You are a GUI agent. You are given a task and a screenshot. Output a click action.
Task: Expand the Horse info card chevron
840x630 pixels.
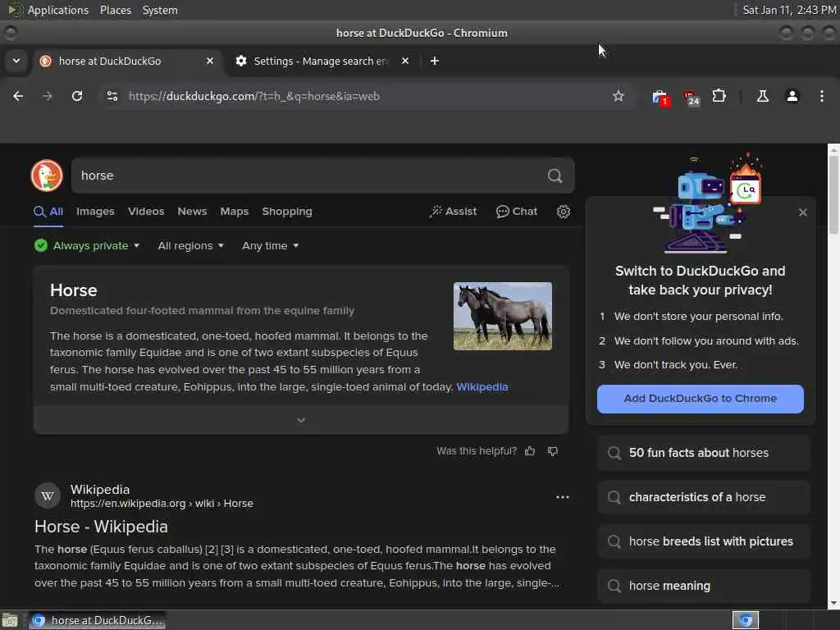coord(301,420)
